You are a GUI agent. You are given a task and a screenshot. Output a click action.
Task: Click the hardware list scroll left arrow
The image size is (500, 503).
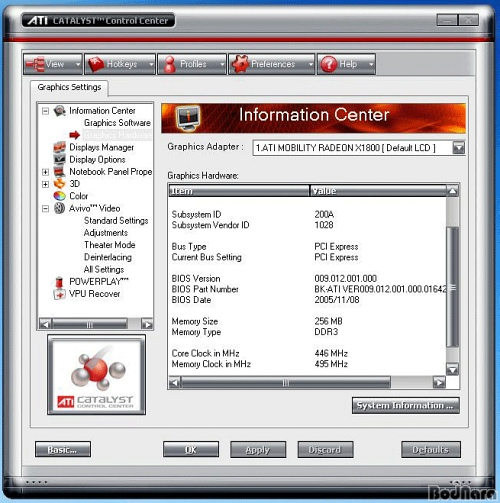tap(174, 383)
